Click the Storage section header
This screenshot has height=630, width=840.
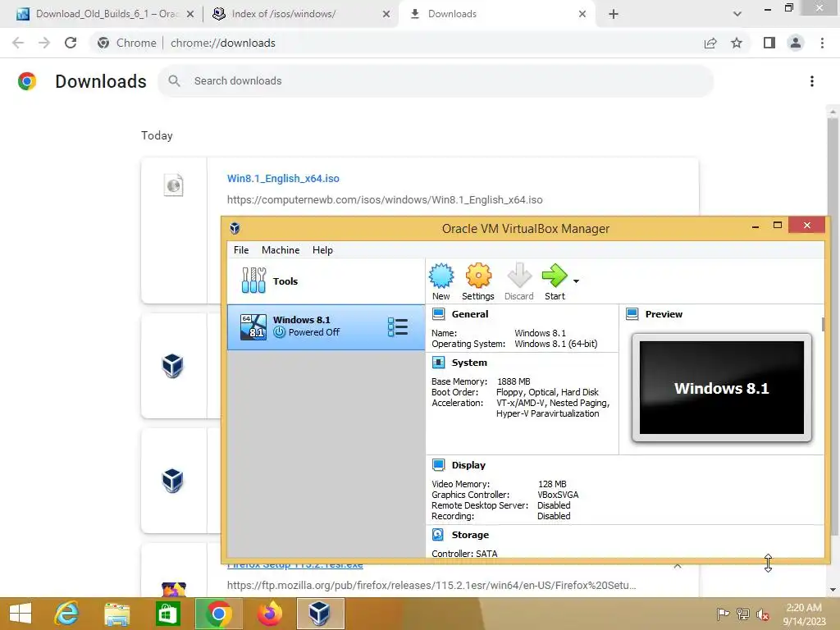pos(470,535)
